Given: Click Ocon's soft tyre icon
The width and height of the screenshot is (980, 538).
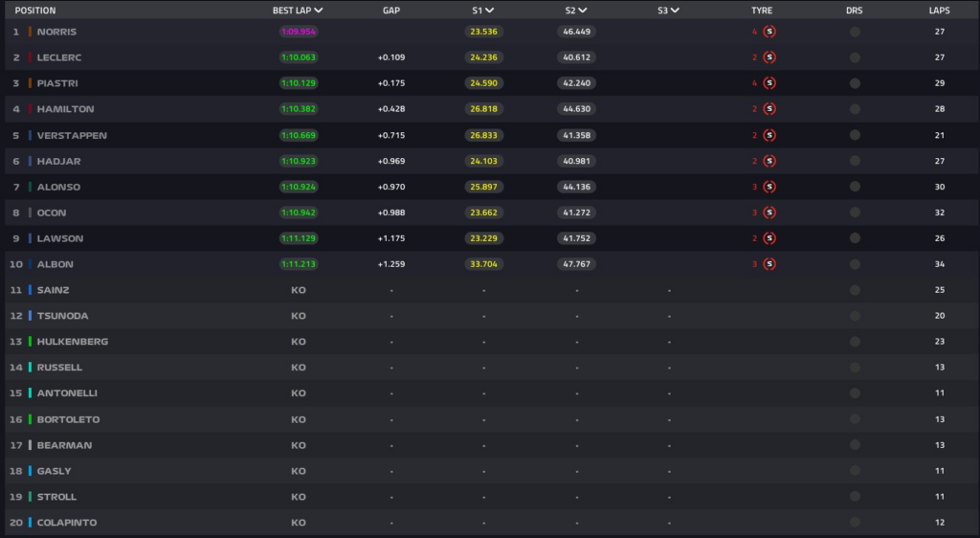Looking at the screenshot, I should 769,213.
